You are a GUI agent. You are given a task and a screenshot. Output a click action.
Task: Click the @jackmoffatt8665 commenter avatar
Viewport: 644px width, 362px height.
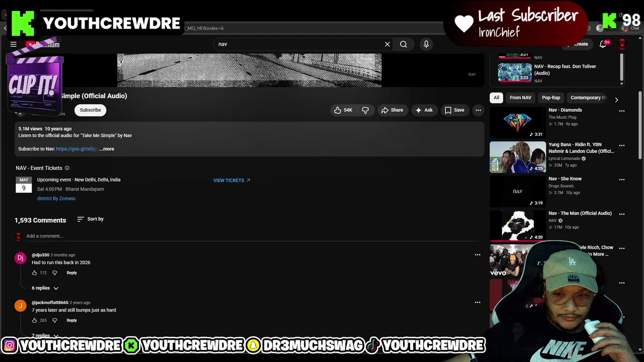[x=20, y=306]
